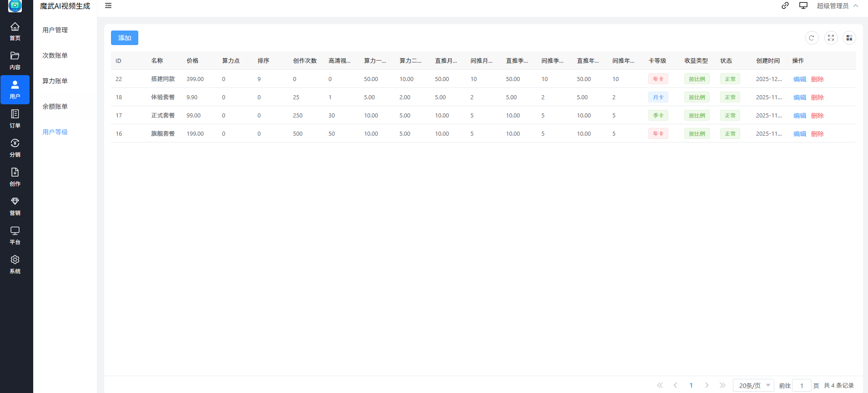The width and height of the screenshot is (868, 393).
Task: Open the column display grid icon
Action: pyautogui.click(x=849, y=38)
